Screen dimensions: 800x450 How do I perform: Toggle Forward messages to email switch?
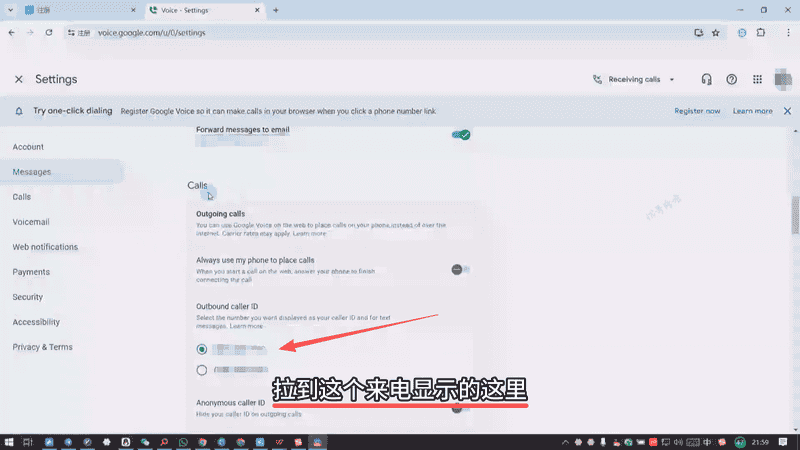(x=461, y=135)
